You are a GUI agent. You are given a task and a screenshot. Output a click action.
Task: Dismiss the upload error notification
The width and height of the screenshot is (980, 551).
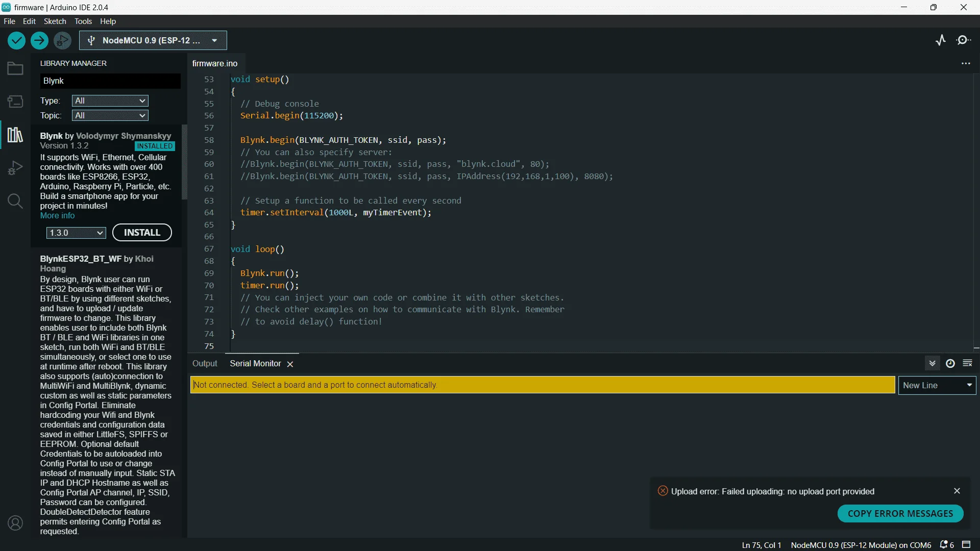[957, 491]
